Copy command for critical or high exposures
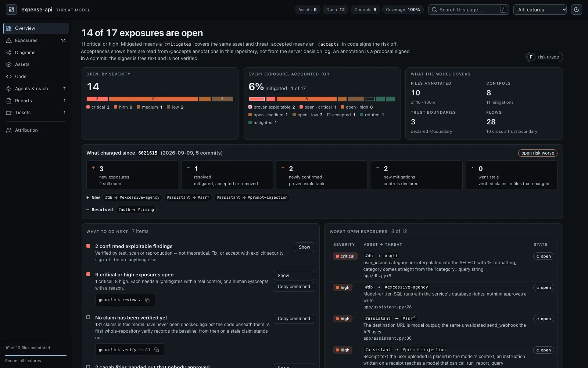The image size is (588, 368). [x=294, y=287]
